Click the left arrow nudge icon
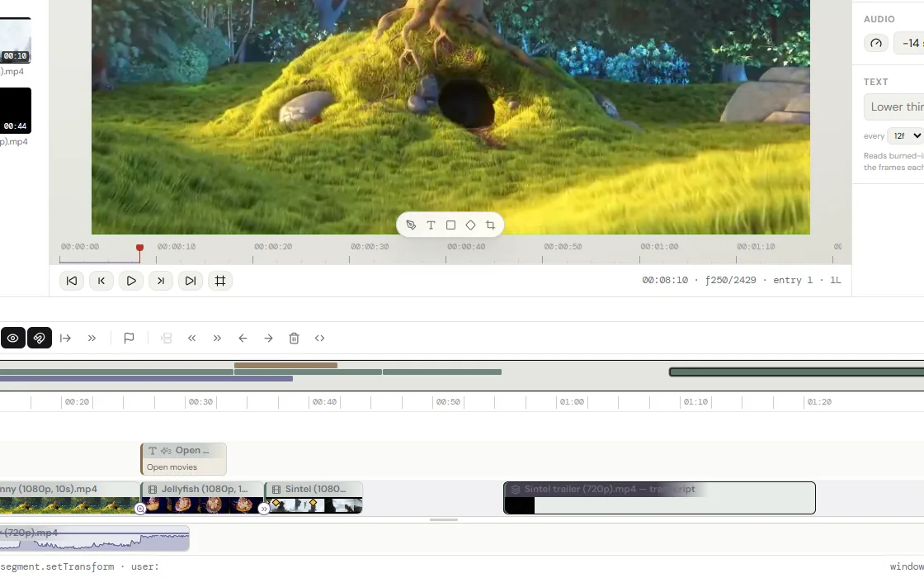Image resolution: width=924 pixels, height=578 pixels. click(243, 338)
